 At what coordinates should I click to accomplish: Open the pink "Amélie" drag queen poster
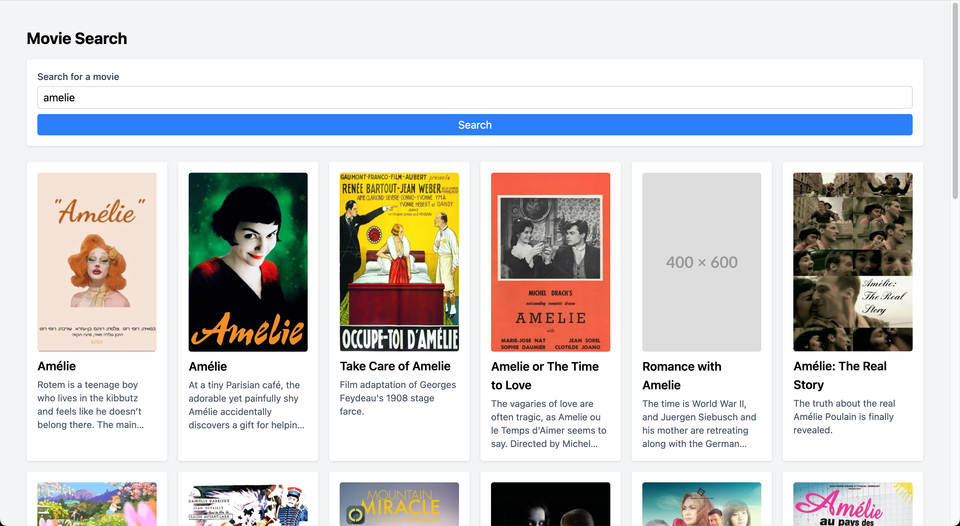97,262
